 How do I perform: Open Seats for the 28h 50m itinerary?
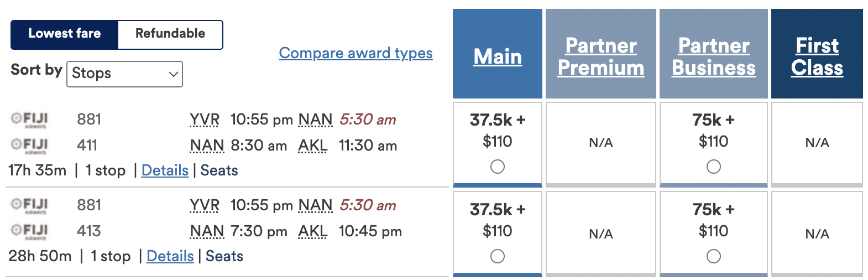pyautogui.click(x=224, y=256)
